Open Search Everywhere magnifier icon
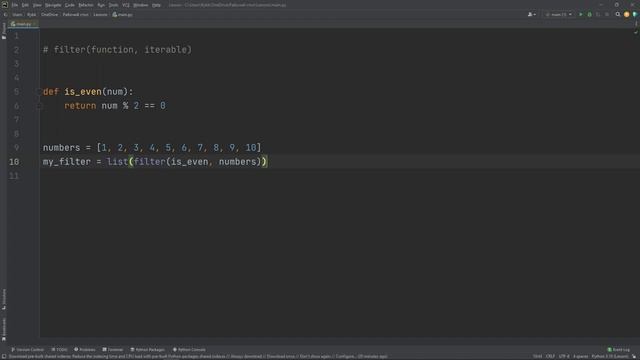 (618, 15)
